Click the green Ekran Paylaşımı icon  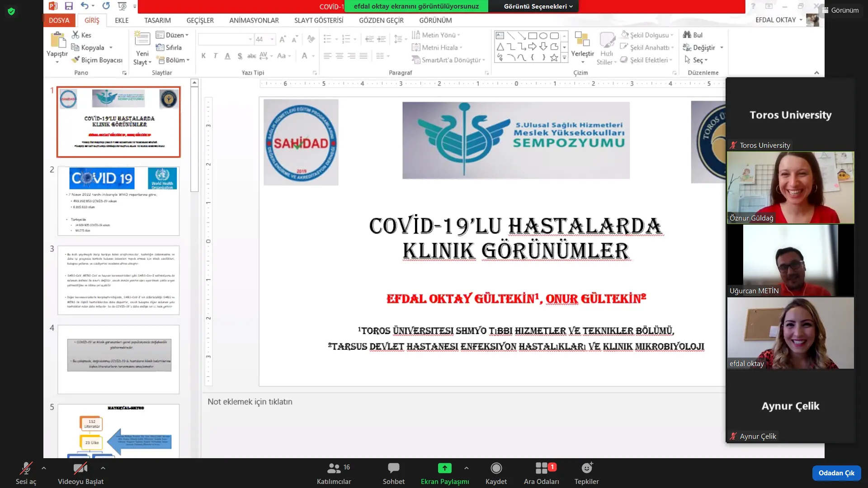click(444, 468)
